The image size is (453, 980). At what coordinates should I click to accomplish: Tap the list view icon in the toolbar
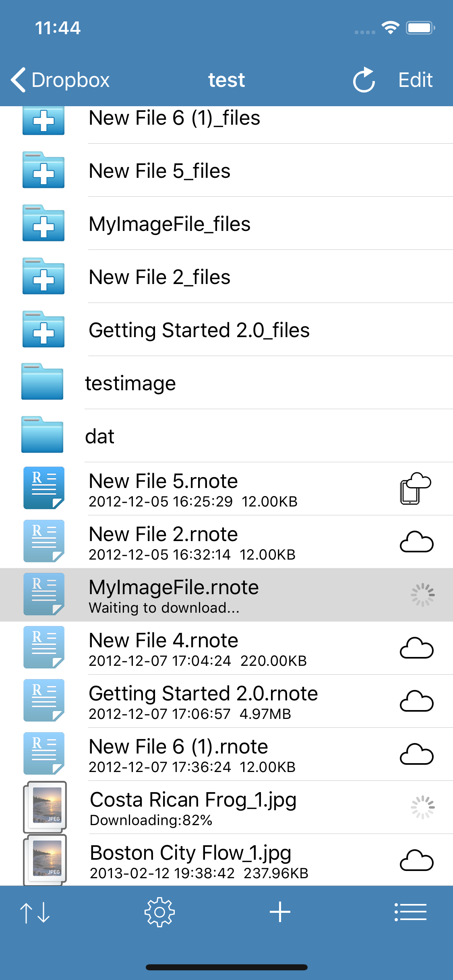click(410, 912)
